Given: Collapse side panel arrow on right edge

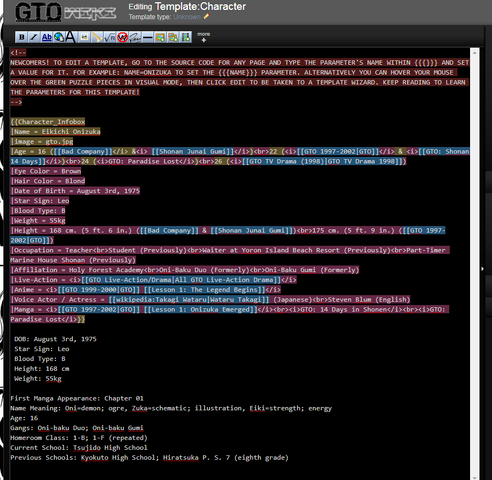Looking at the screenshot, I should [482, 268].
